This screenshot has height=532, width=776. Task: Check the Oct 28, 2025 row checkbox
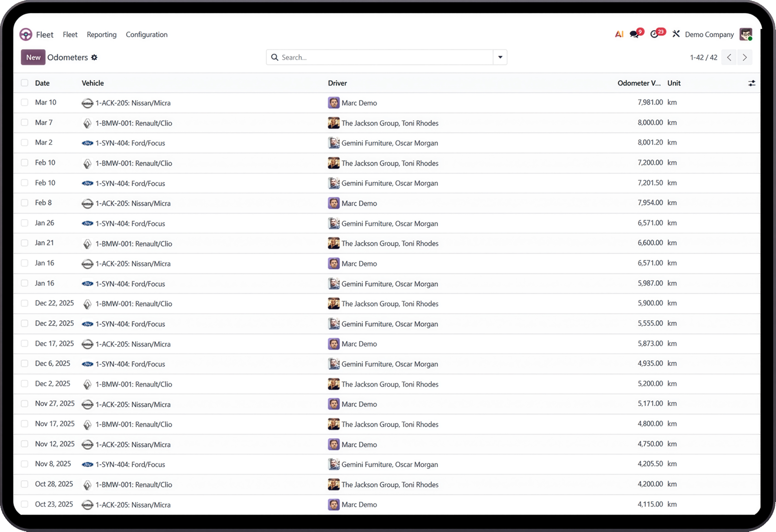pyautogui.click(x=24, y=484)
